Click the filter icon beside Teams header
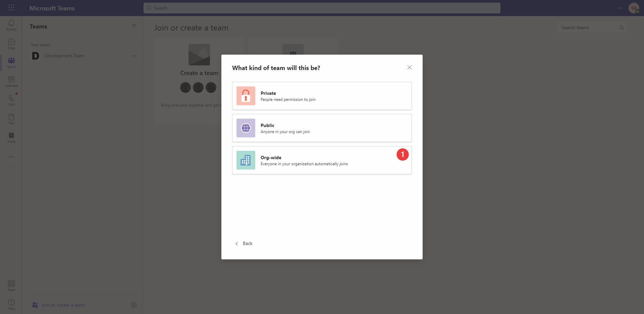Viewport: 644px width, 314px height. click(134, 26)
